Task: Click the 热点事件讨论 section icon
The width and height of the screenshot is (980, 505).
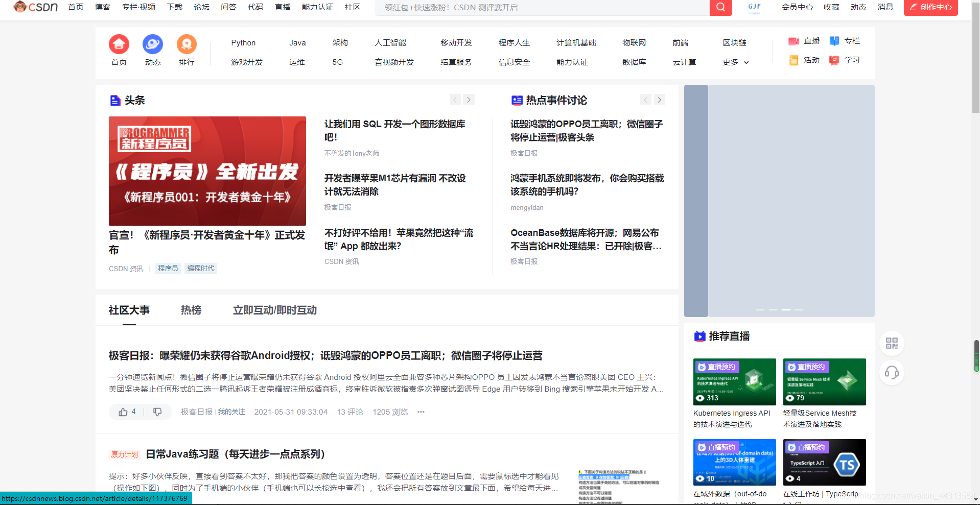Action: tap(517, 100)
